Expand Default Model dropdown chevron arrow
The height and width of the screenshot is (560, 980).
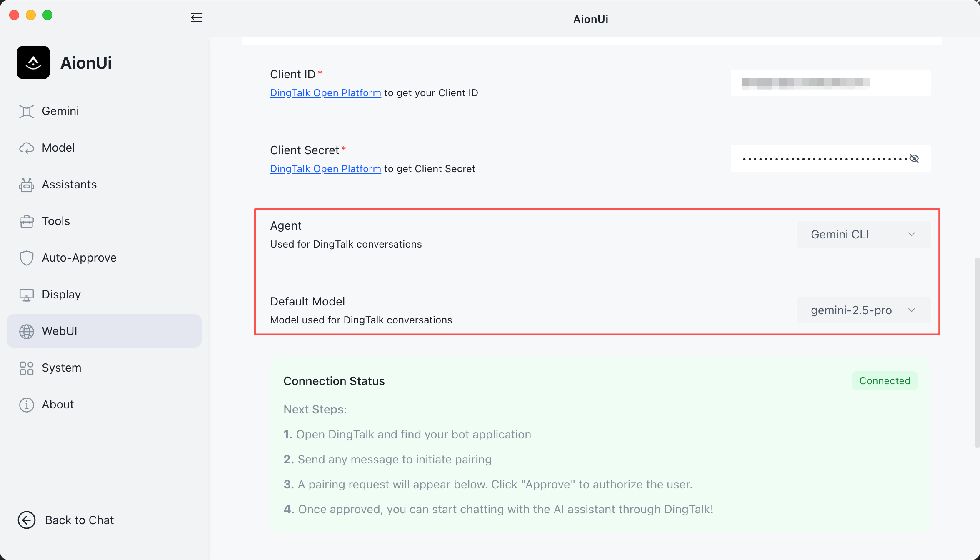pyautogui.click(x=912, y=310)
